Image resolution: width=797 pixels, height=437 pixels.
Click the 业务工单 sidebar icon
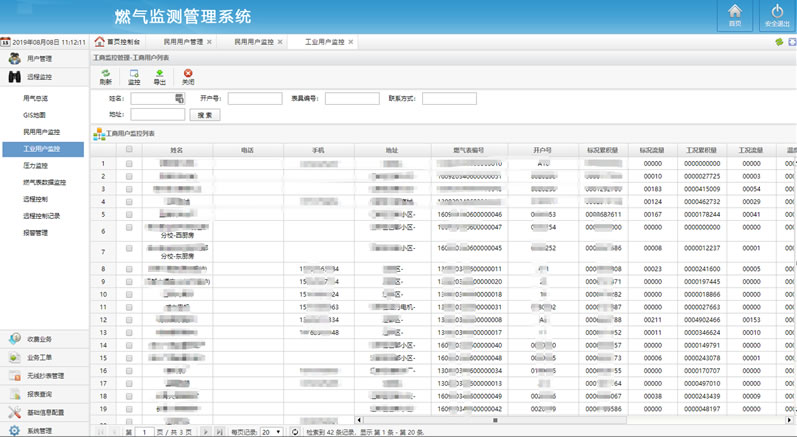click(x=15, y=357)
